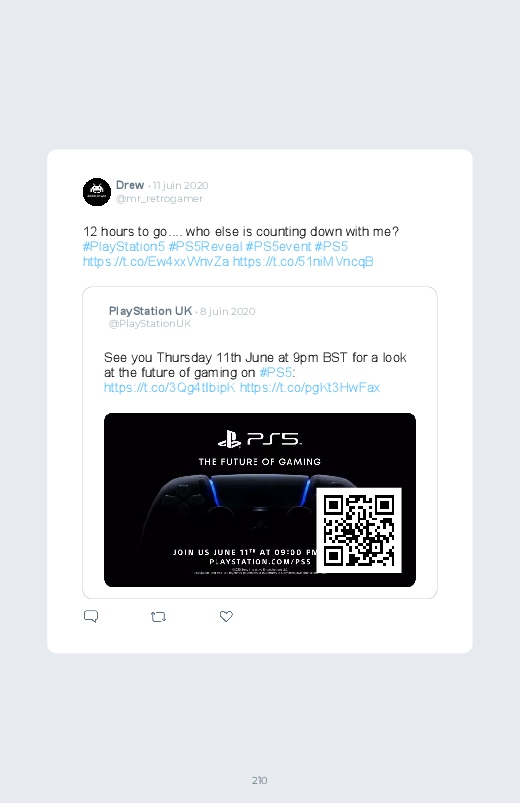Click the @mr_retrogamer handle
520x803 pixels.
point(159,199)
